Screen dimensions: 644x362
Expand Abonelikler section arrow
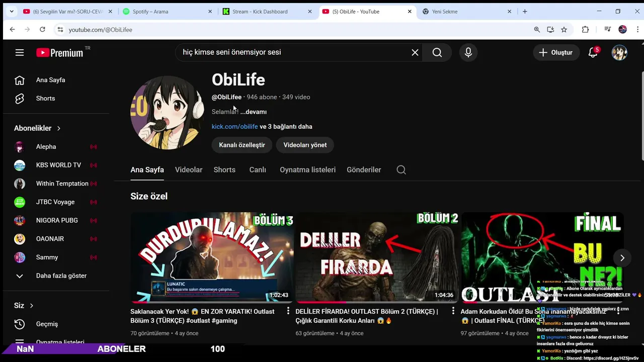coord(58,128)
